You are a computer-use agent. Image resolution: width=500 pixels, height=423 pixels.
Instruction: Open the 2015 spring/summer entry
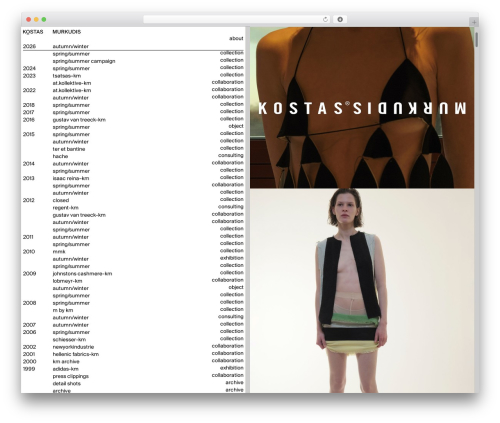(71, 135)
